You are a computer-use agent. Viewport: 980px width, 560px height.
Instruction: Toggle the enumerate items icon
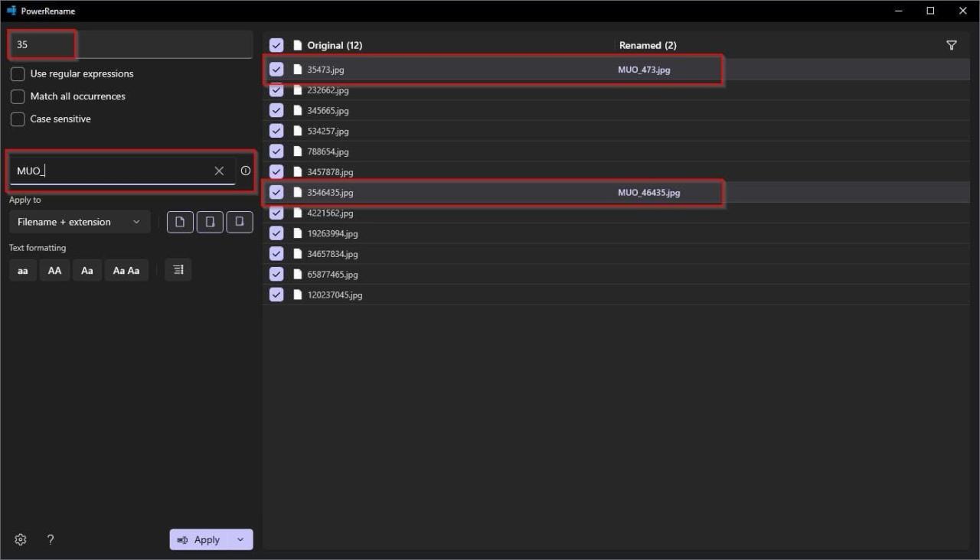pyautogui.click(x=178, y=270)
